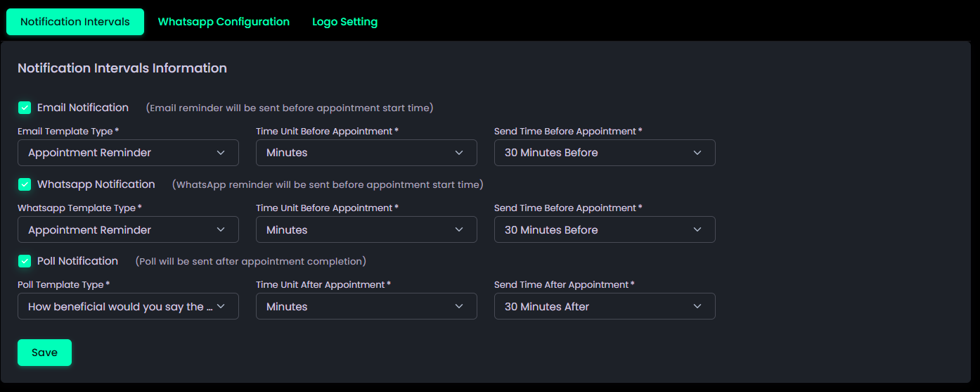Click the Email Notification label text
Screen dimensions: 980x392
point(83,108)
